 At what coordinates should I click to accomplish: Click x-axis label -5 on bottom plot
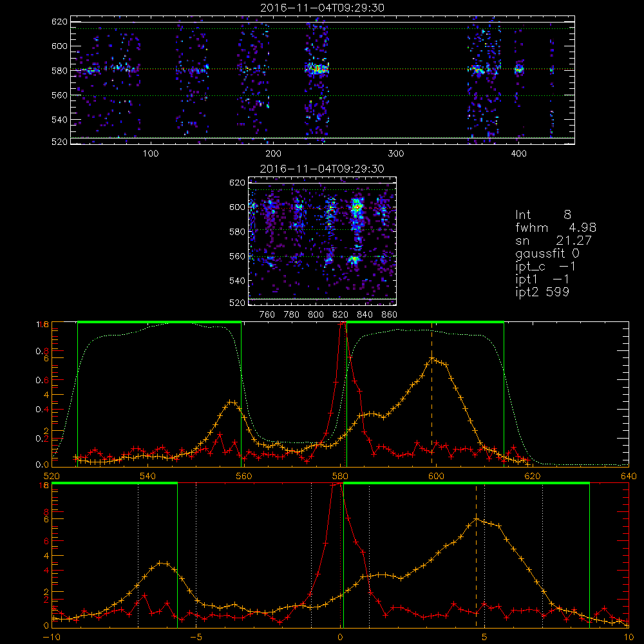point(196,637)
